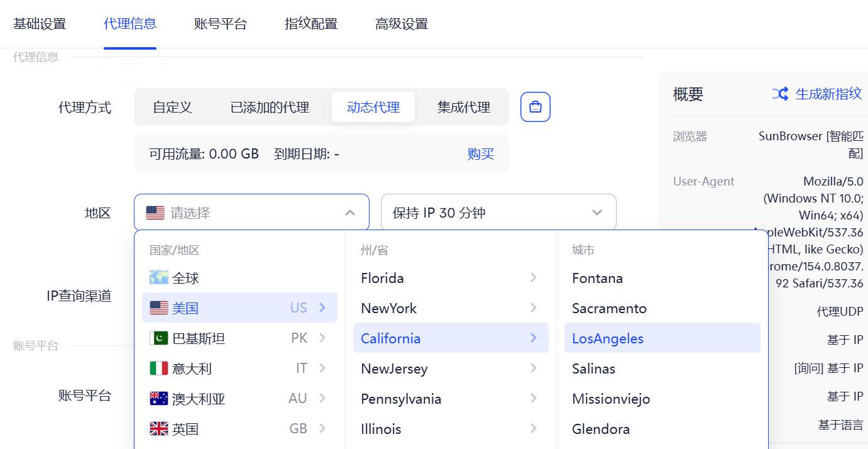Expand NewYork state chevron
Viewport: 868px width, 449px height.
pos(534,308)
